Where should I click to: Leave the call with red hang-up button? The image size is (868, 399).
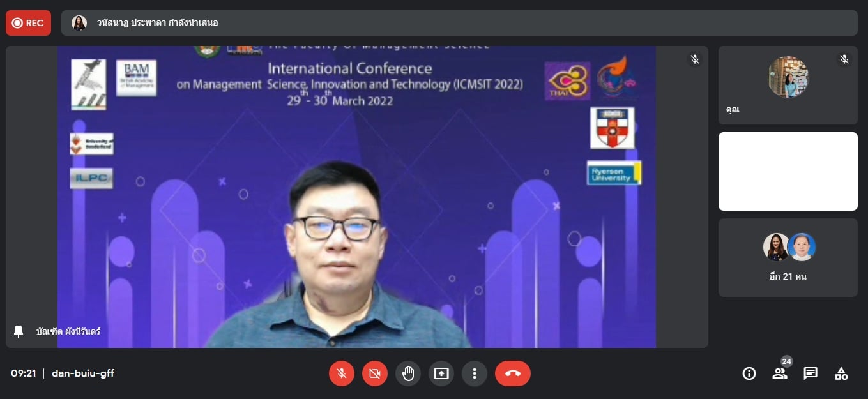[512, 373]
